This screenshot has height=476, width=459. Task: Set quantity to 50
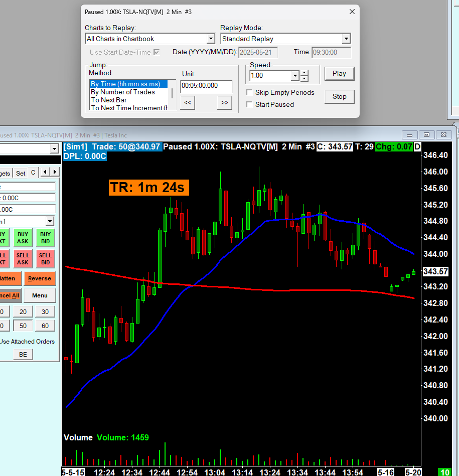(x=23, y=326)
